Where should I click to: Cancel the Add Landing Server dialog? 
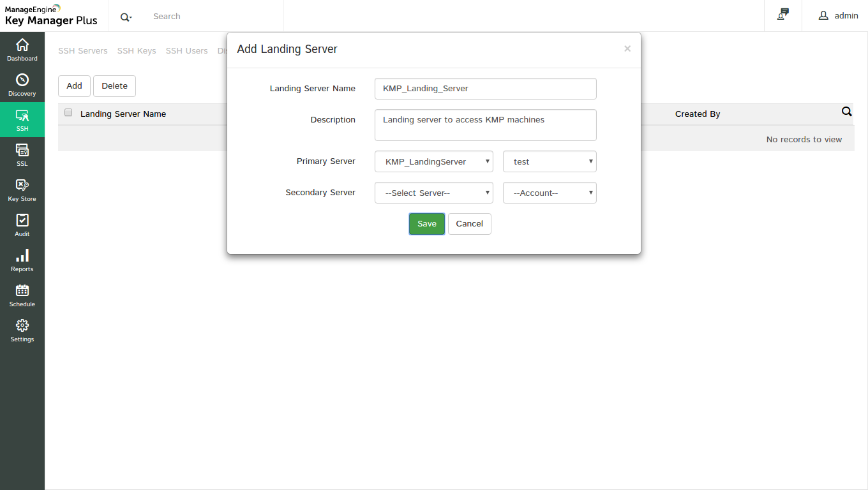click(470, 224)
